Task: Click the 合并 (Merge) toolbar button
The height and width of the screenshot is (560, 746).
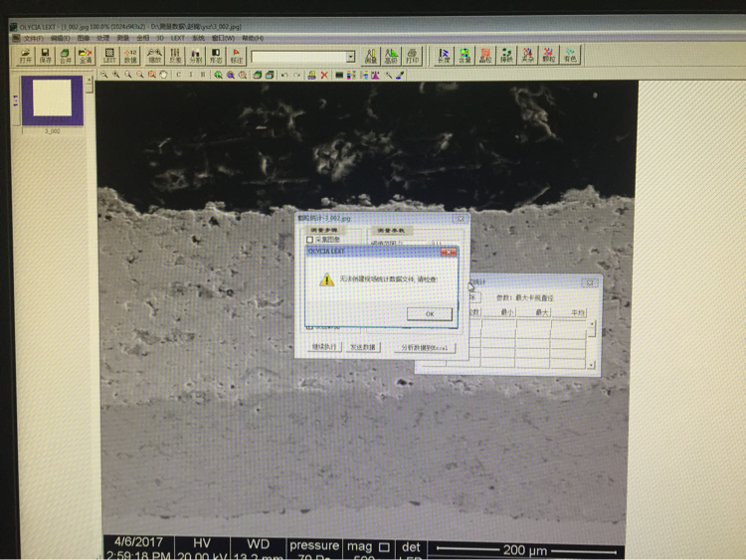Action: [x=66, y=56]
